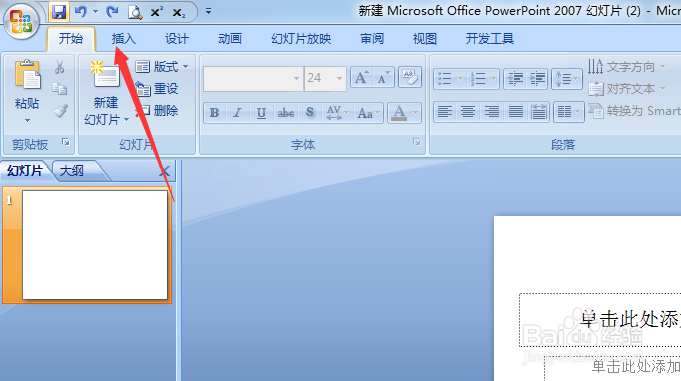Open the 插入 ribbon tab

[124, 39]
